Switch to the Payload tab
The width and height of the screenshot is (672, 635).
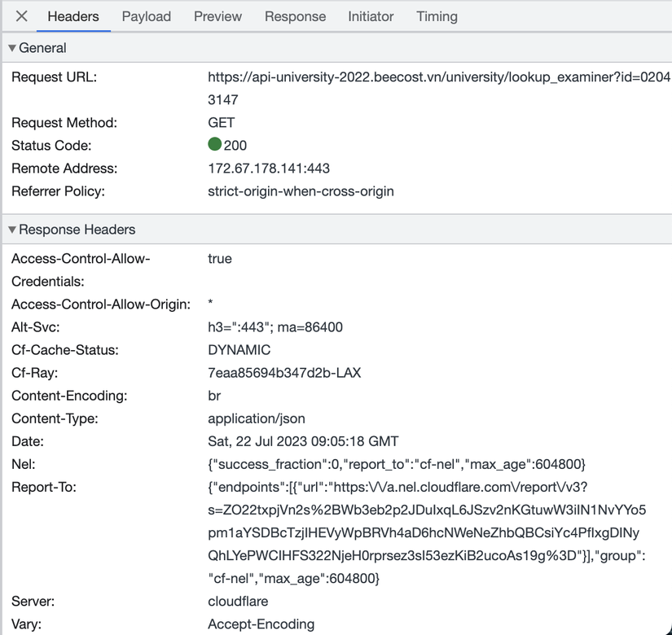tap(146, 16)
